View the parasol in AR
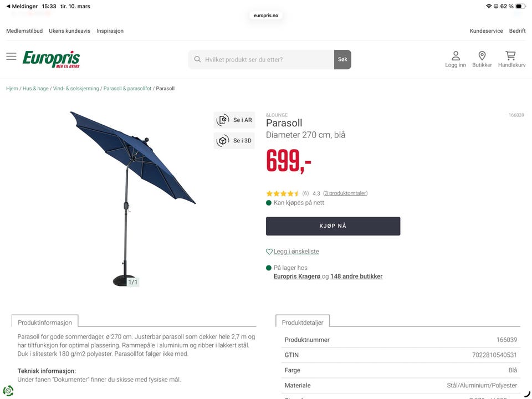The image size is (532, 399). 234,120
